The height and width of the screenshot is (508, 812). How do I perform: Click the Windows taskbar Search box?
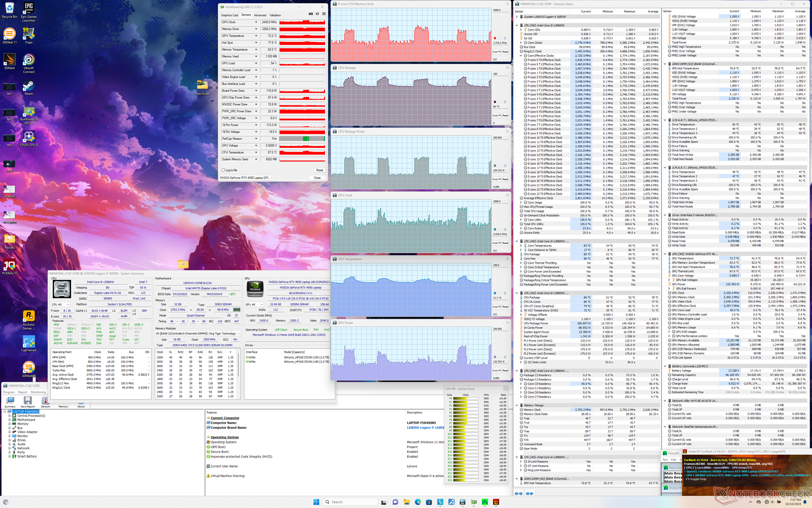tap(349, 502)
